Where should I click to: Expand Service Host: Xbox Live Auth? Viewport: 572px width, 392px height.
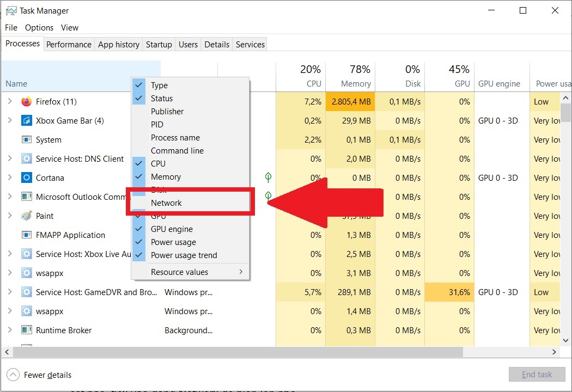[x=10, y=254]
